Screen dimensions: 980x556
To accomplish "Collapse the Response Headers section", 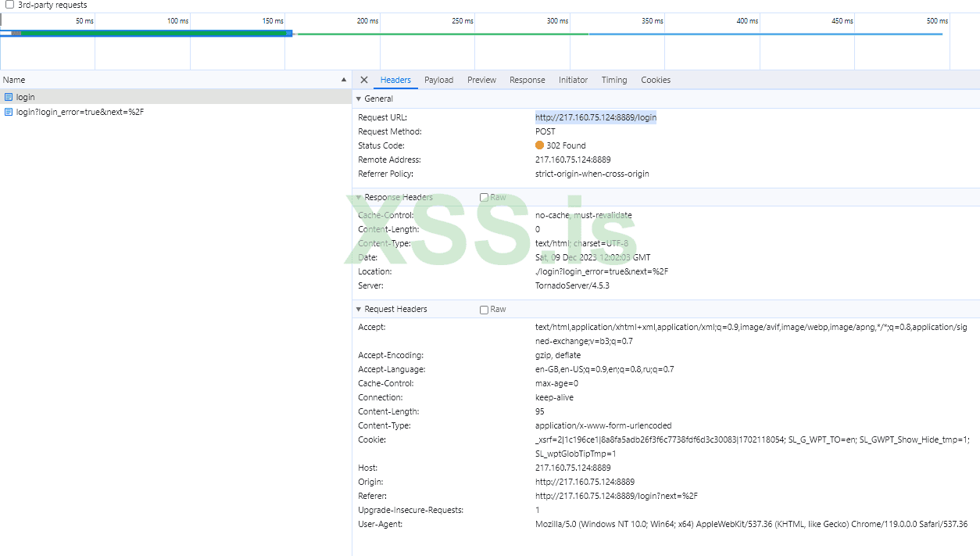I will coord(359,197).
